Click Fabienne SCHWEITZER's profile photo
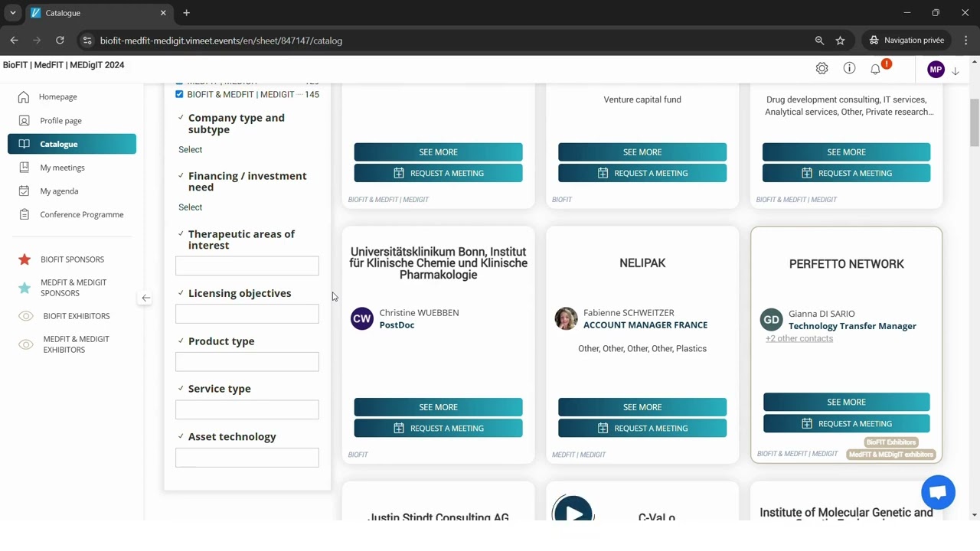The image size is (980, 551). (x=567, y=318)
